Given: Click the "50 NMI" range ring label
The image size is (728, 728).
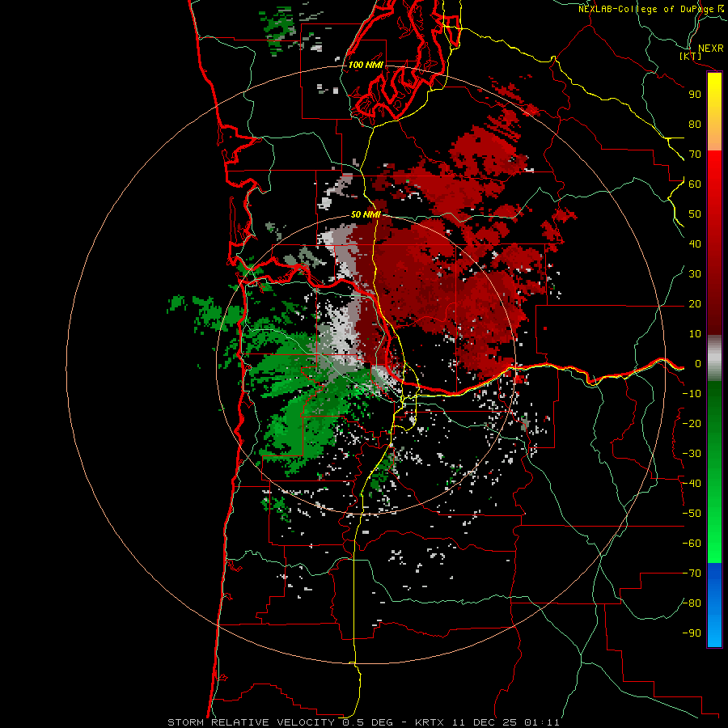Looking at the screenshot, I should [x=366, y=214].
